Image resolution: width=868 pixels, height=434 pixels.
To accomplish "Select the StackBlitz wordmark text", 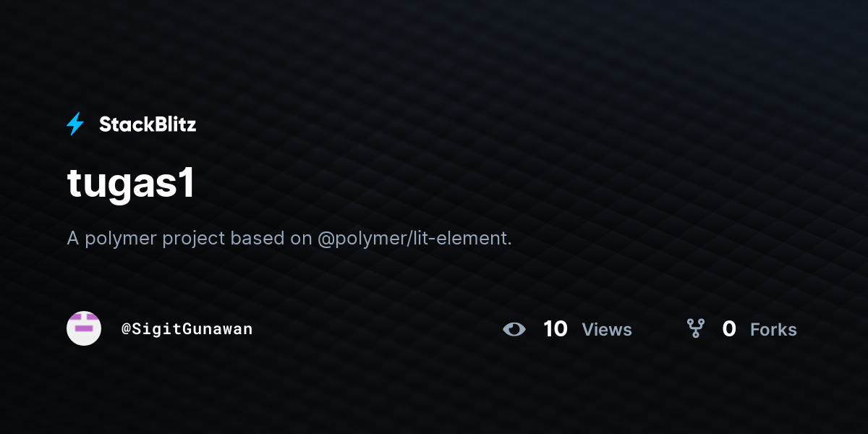I will (148, 124).
